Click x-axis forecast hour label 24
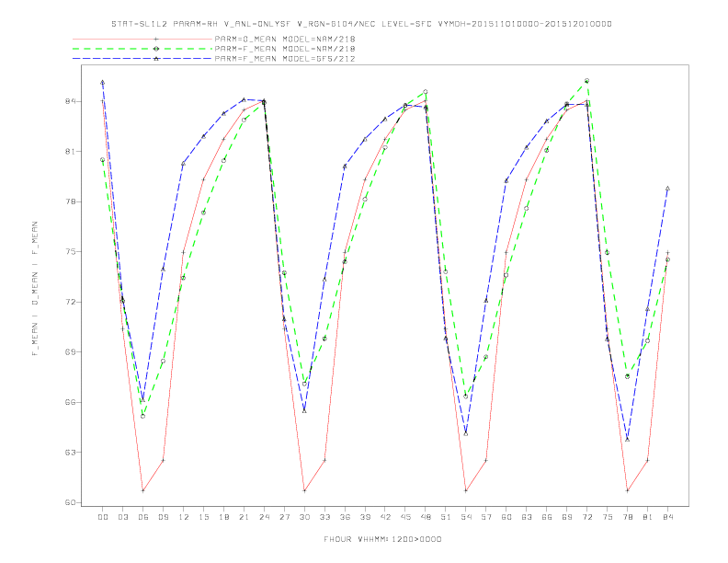The height and width of the screenshot is (563, 728). coord(264,517)
